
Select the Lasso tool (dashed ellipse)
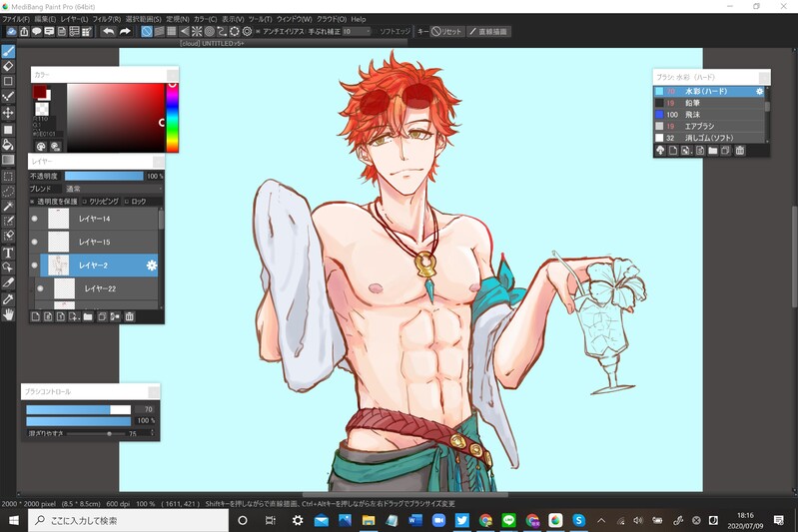pos(8,192)
